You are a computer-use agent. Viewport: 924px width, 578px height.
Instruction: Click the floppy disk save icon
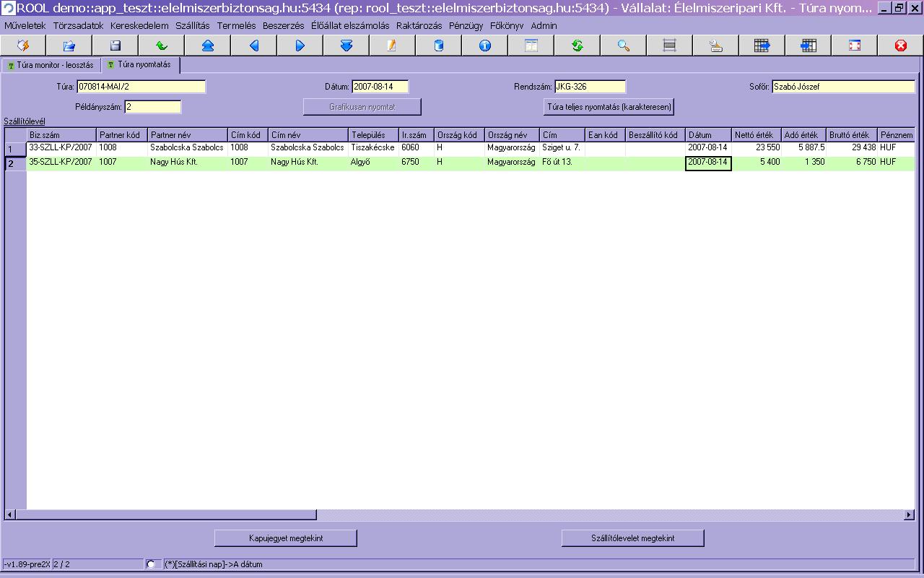coord(115,46)
